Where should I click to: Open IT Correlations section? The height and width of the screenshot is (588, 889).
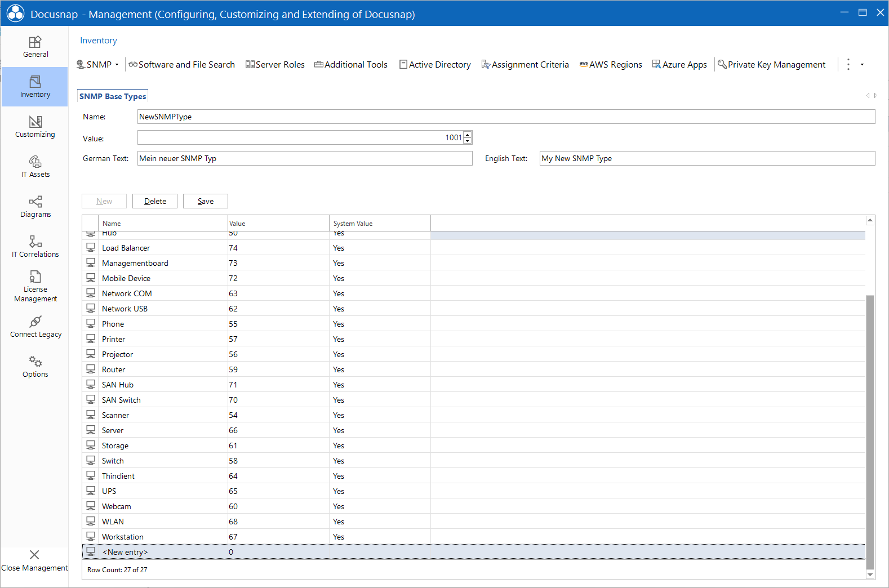pos(35,242)
